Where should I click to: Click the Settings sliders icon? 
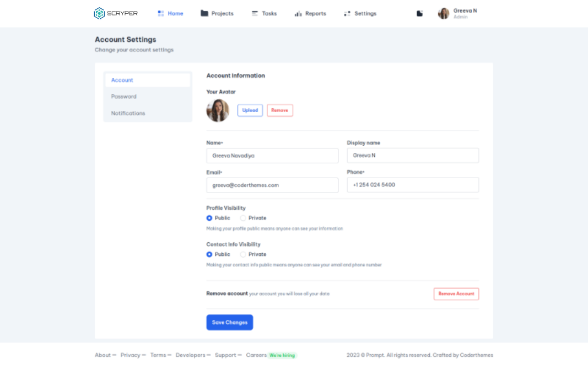pyautogui.click(x=347, y=13)
